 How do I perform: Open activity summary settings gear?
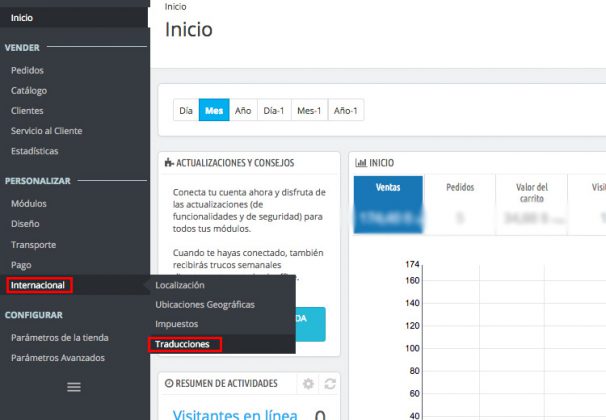click(x=308, y=384)
